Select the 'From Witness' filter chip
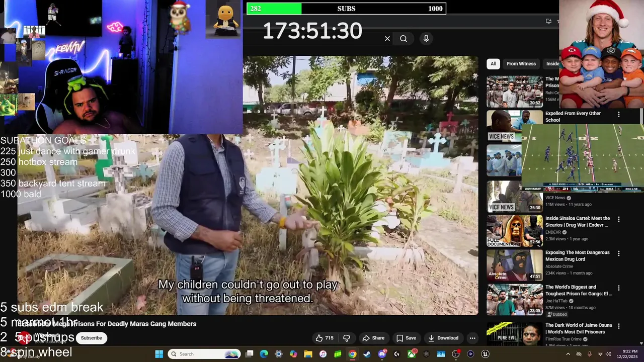The height and width of the screenshot is (362, 644). (521, 64)
